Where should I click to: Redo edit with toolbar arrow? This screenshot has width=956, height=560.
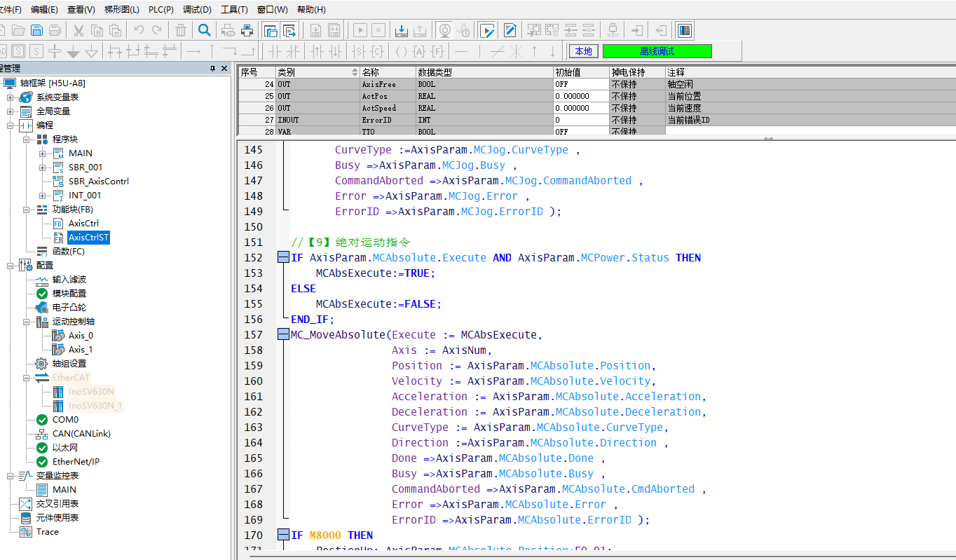[x=156, y=30]
